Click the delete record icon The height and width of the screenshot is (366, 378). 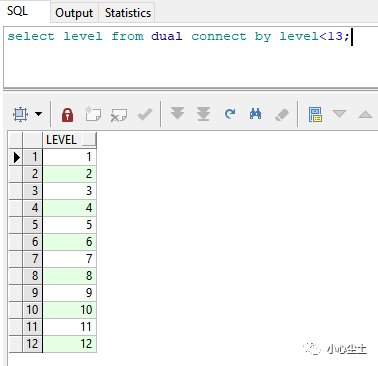coord(119,115)
